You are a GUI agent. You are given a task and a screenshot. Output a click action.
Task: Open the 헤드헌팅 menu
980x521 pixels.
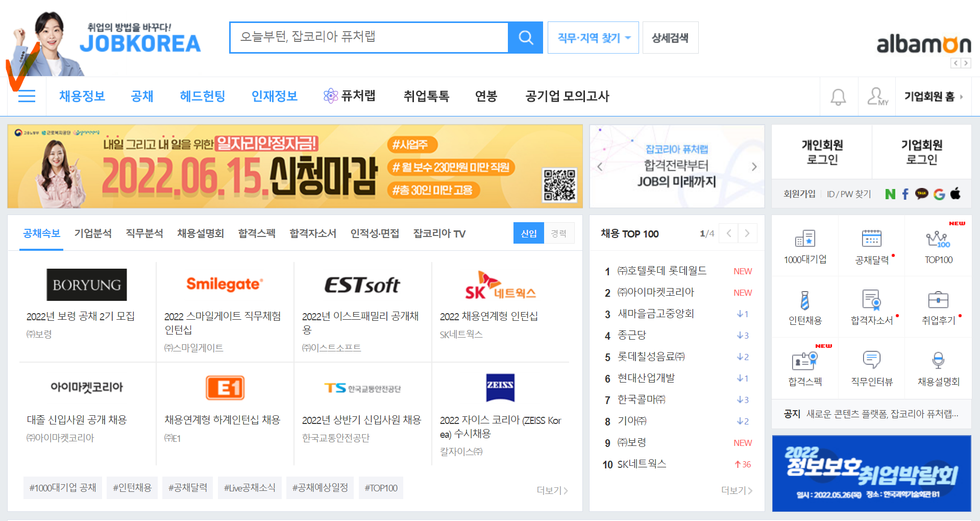click(x=203, y=96)
